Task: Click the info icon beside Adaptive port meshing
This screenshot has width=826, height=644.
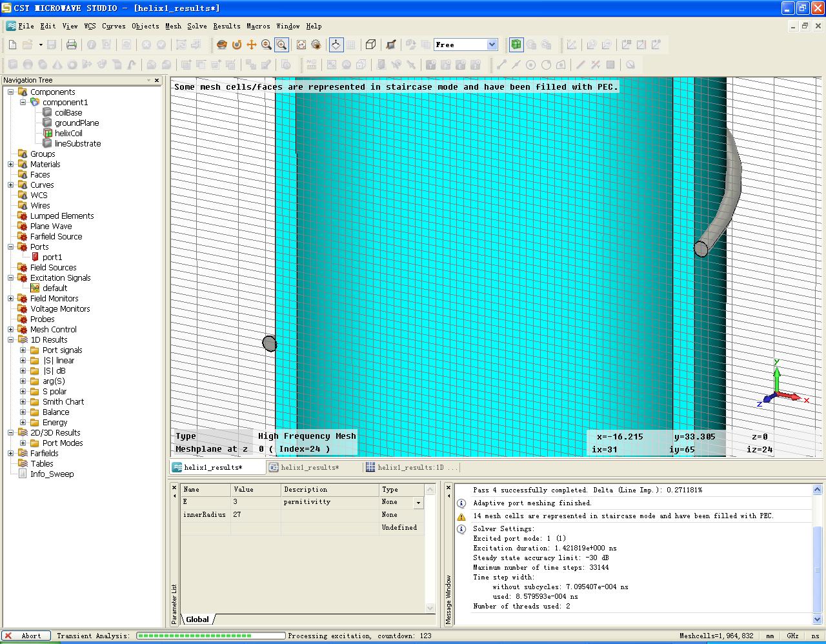Action: (461, 503)
